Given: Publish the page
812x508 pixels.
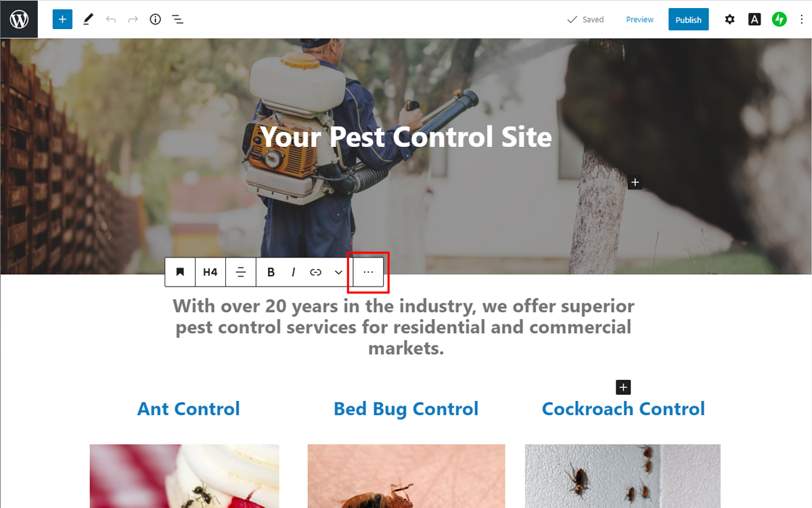Looking at the screenshot, I should coord(688,19).
